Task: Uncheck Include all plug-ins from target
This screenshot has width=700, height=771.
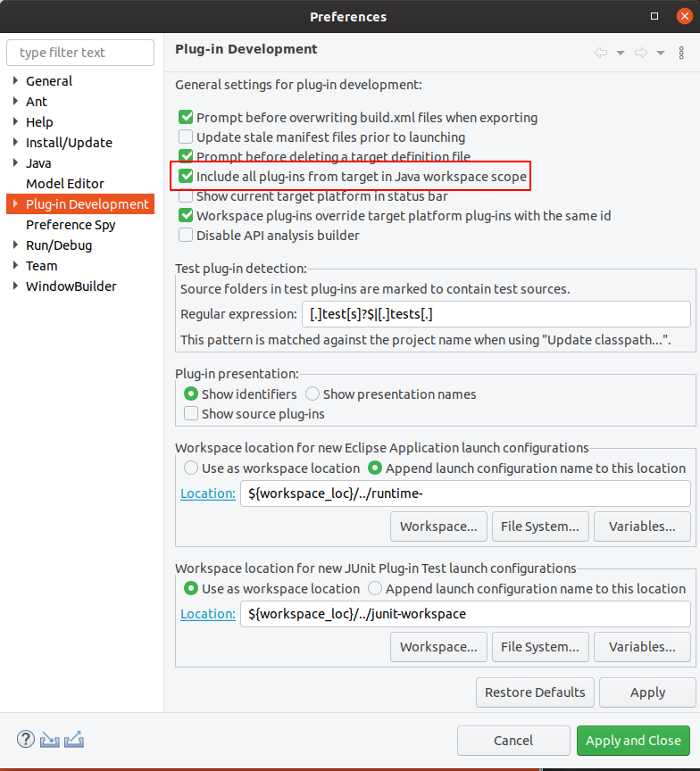Action: click(186, 176)
